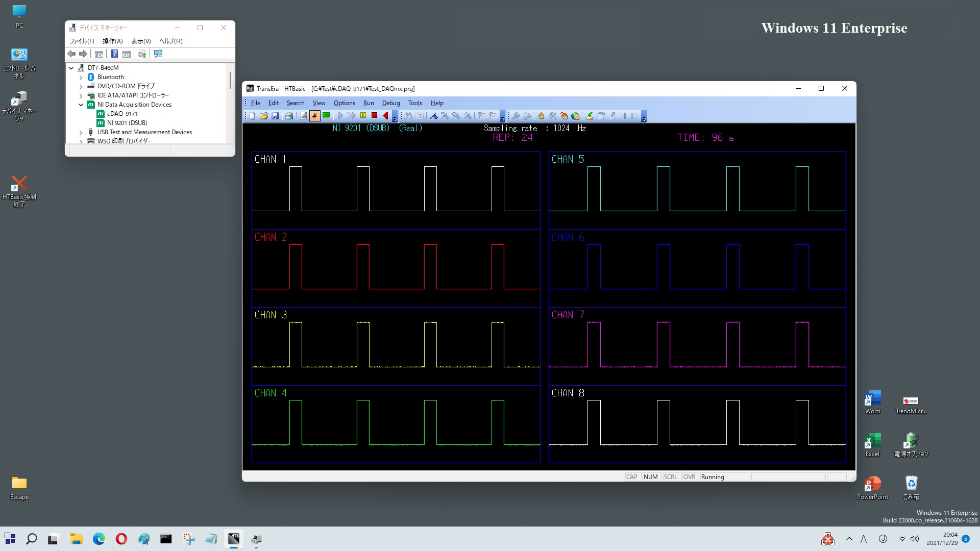This screenshot has height=551, width=980.
Task: Click the CHAN 1 waveform plot
Action: coord(396,190)
